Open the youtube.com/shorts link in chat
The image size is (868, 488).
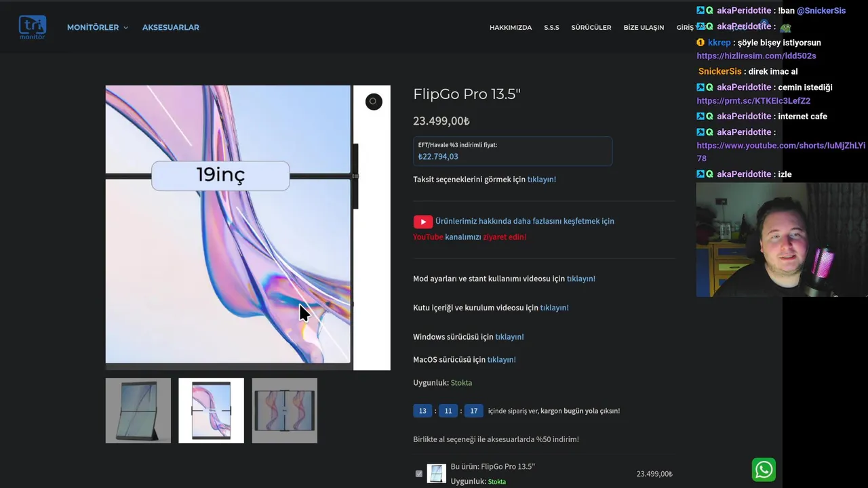click(781, 152)
